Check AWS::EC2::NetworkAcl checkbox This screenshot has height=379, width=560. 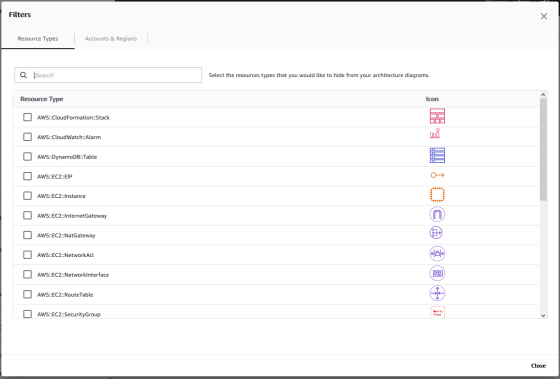point(28,255)
